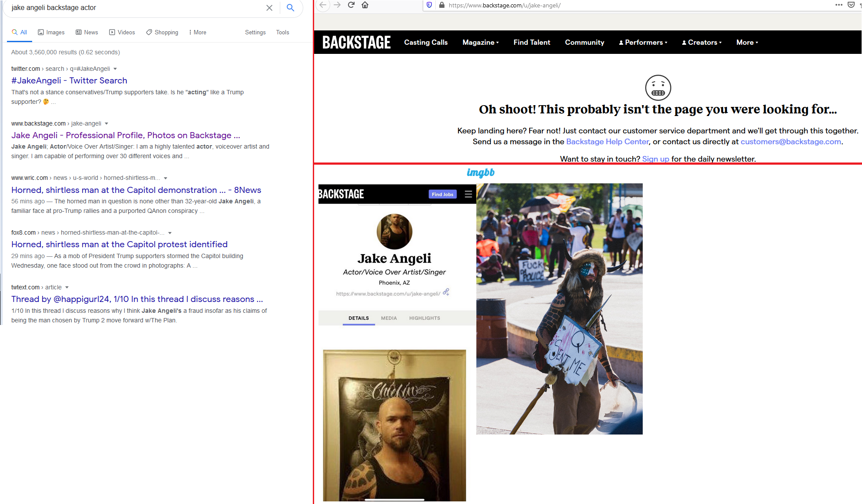Open the Firefox home page
Image resolution: width=862 pixels, height=504 pixels.
tap(365, 5)
